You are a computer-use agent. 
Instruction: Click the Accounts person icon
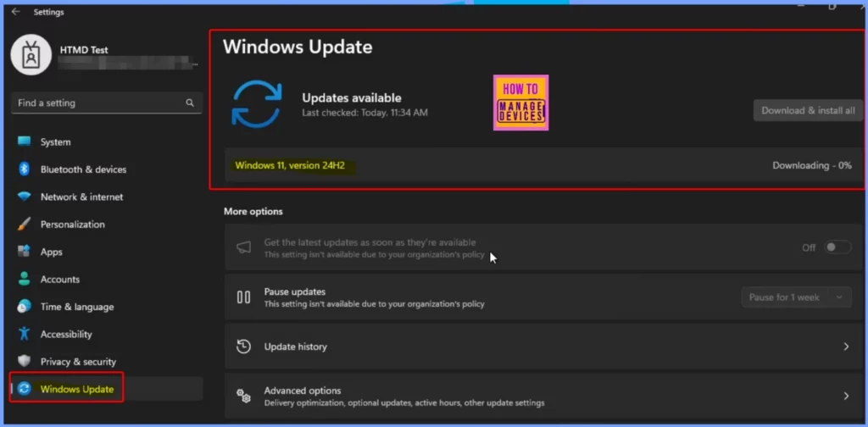24,279
